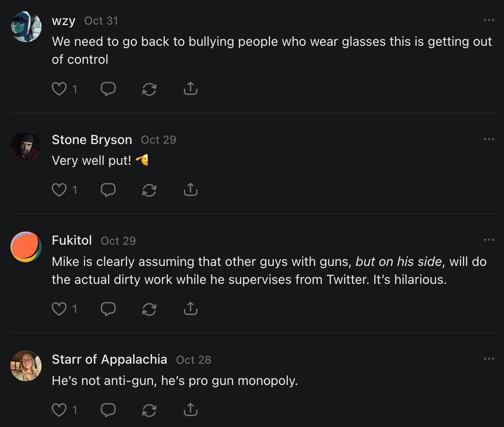Viewport: 504px width, 427px height.
Task: Like wzy's comment about glasses
Action: pos(59,89)
